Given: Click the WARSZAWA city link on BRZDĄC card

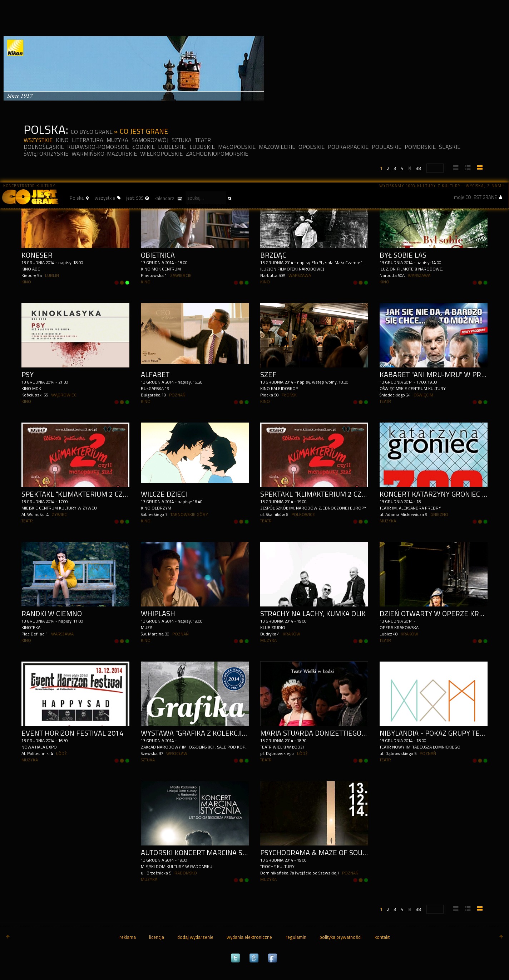Looking at the screenshot, I should pos(300,276).
